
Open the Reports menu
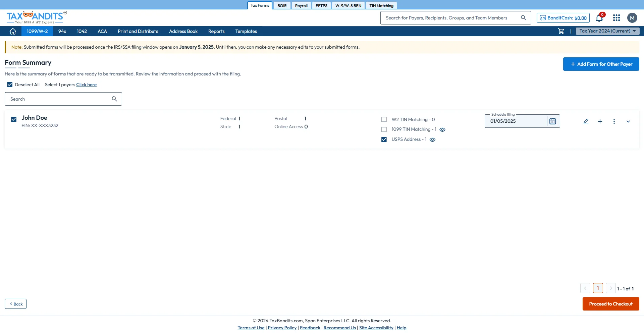coord(216,31)
